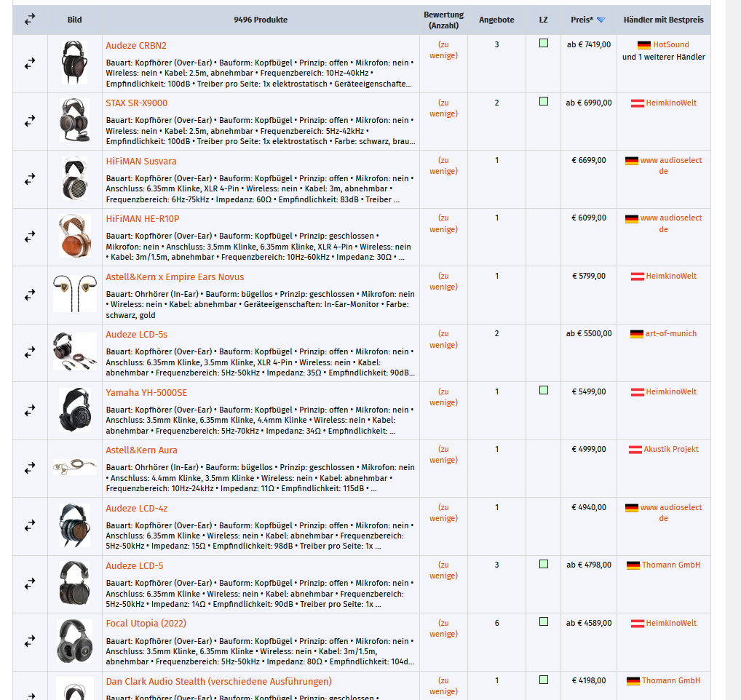Click Focal Utopia (2022) headphone thumbnail
The height and width of the screenshot is (700, 741).
click(x=75, y=642)
